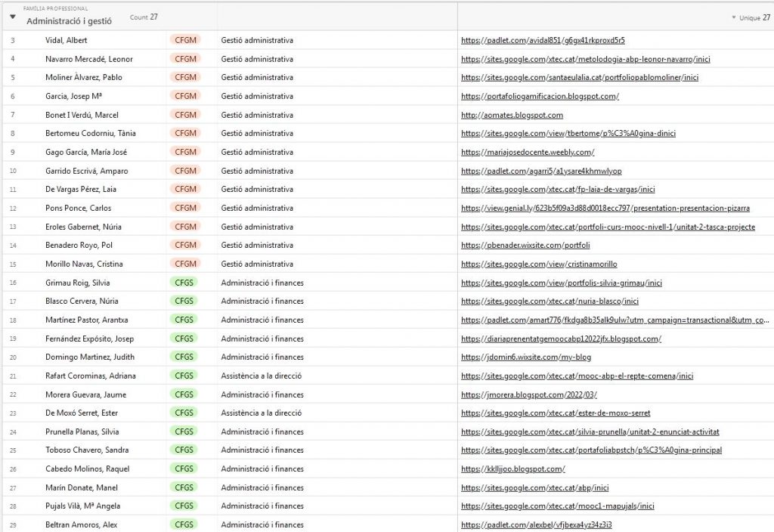
Task: Open the mariajosedocente.weebly.com link
Action: pyautogui.click(x=527, y=153)
